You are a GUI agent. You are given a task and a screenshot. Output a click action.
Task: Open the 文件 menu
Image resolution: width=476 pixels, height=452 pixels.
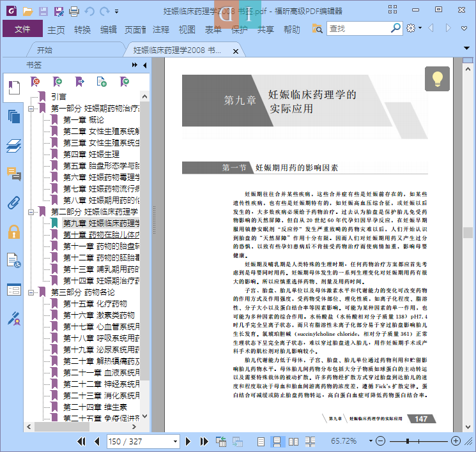pos(22,29)
